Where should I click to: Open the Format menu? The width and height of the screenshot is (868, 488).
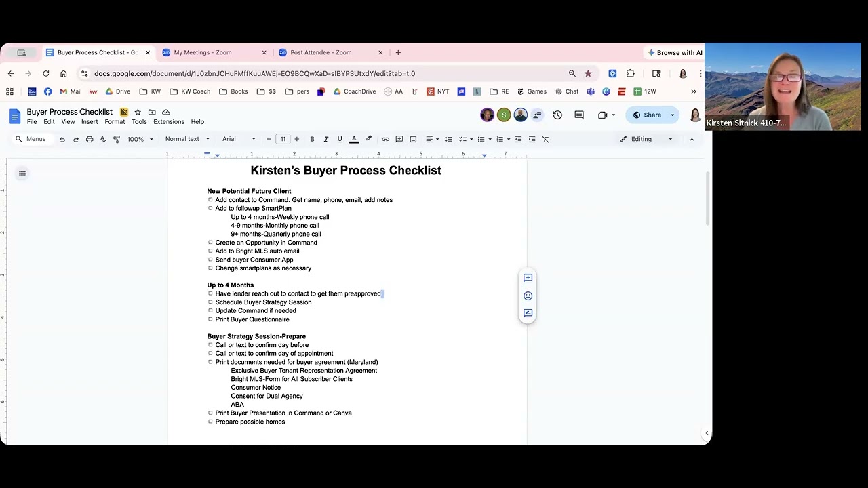coord(115,122)
